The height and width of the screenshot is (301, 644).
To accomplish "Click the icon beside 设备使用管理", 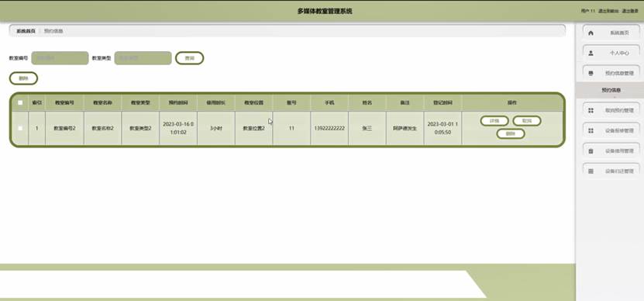I will (591, 151).
